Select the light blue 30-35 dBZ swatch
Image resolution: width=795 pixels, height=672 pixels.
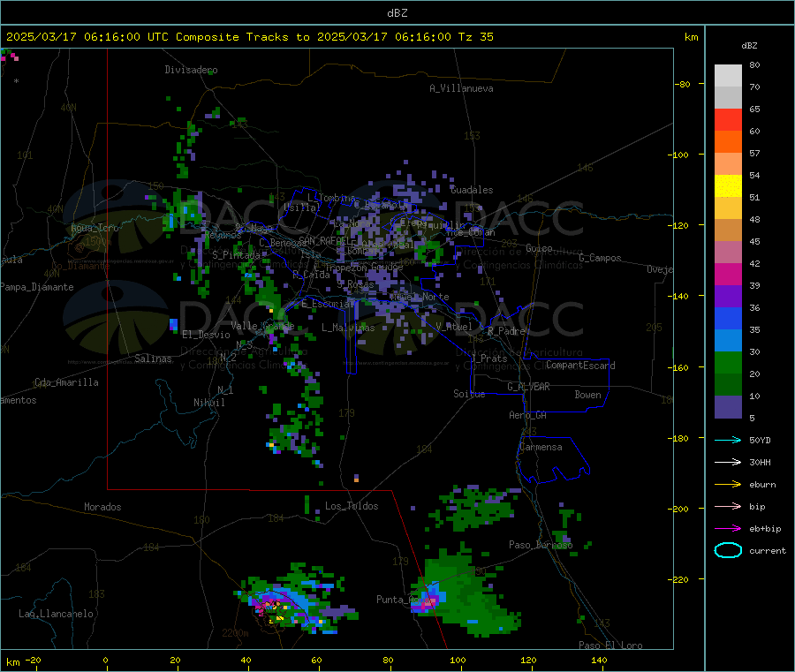tap(728, 341)
